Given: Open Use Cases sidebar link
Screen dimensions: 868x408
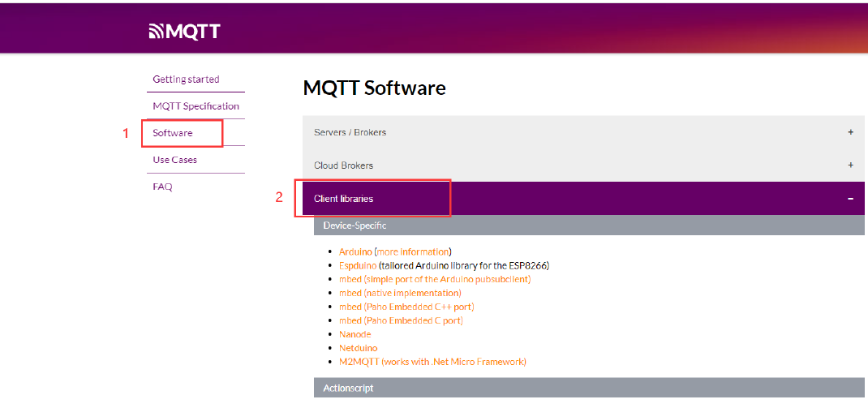Looking at the screenshot, I should tap(175, 160).
